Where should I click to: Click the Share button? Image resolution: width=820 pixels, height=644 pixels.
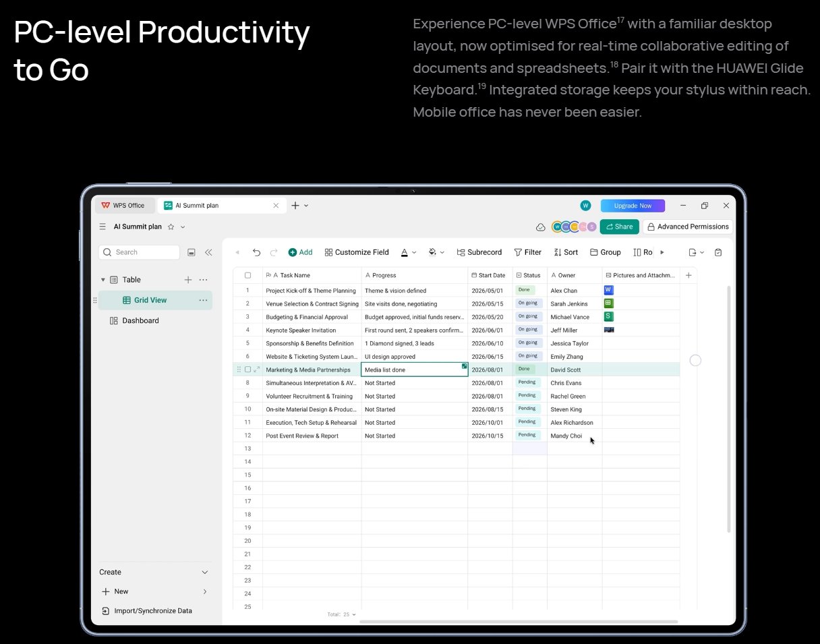[x=619, y=227]
